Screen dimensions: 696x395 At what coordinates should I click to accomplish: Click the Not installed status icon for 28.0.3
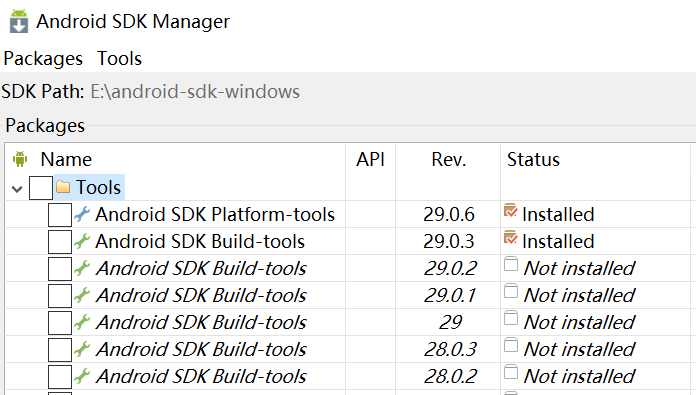511,345
